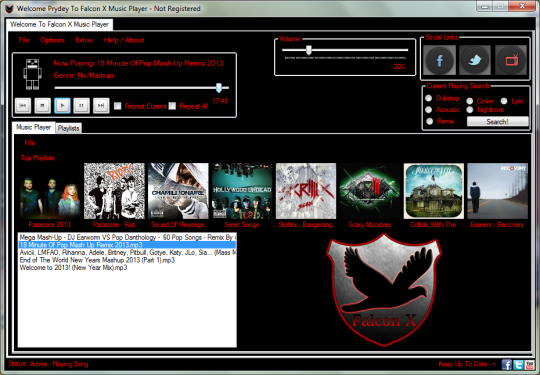Stop the current song
540x375 pixels.
pyautogui.click(x=43, y=106)
